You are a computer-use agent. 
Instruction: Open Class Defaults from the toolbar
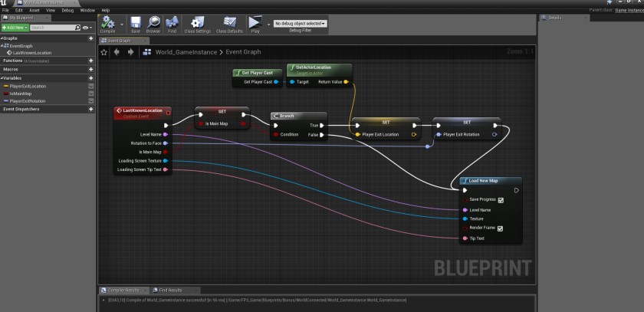click(229, 24)
